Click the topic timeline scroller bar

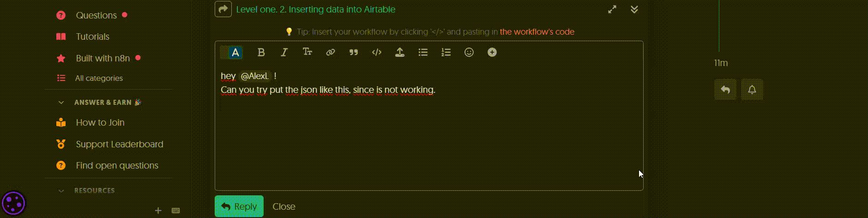pos(719,25)
